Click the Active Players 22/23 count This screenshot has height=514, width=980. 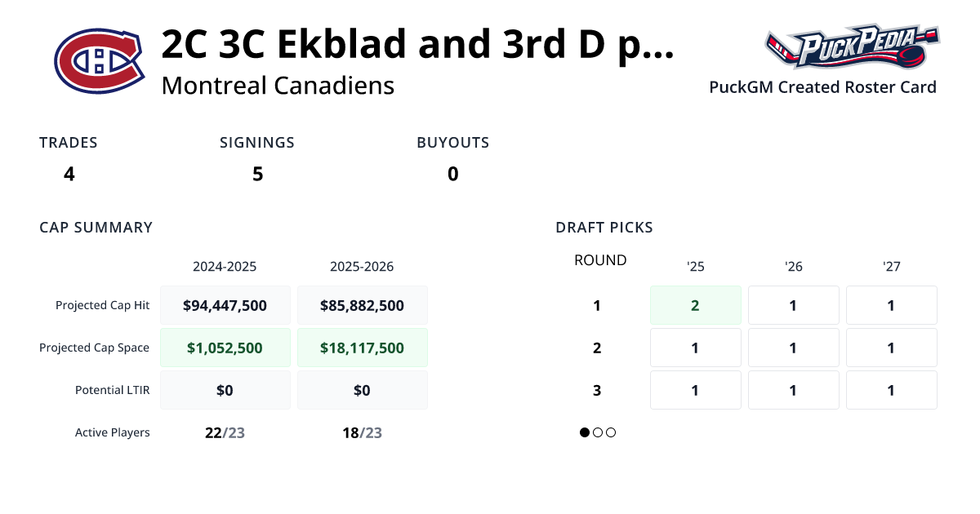click(225, 432)
